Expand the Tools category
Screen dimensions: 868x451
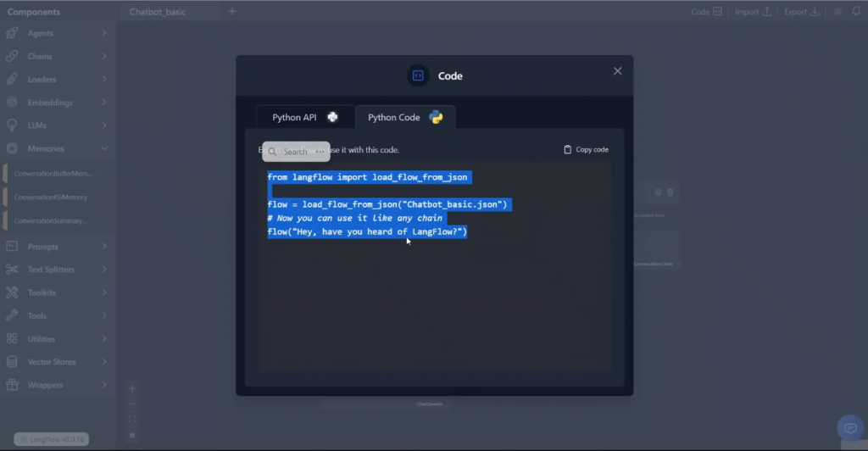click(x=57, y=315)
